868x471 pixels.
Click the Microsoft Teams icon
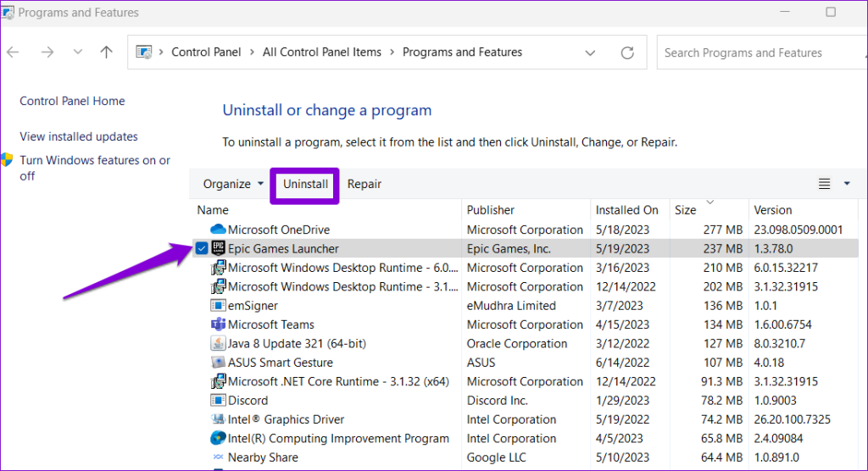pos(218,324)
